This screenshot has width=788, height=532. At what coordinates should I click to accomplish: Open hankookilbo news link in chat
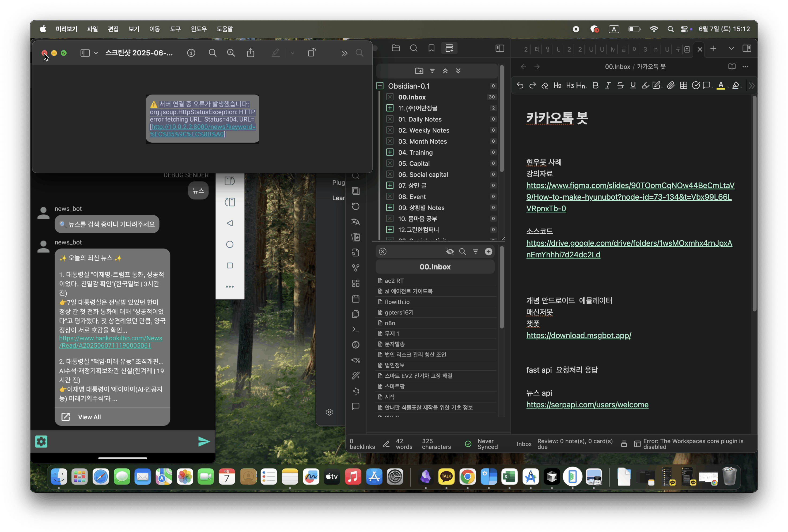111,341
